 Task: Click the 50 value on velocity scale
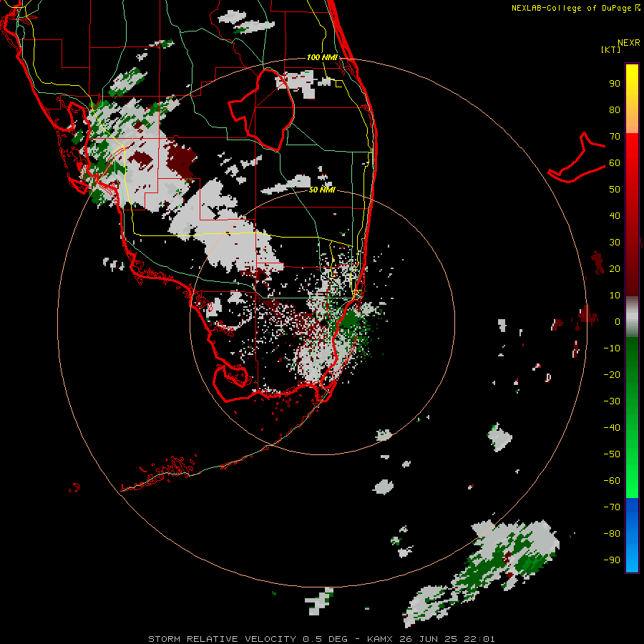tap(615, 190)
